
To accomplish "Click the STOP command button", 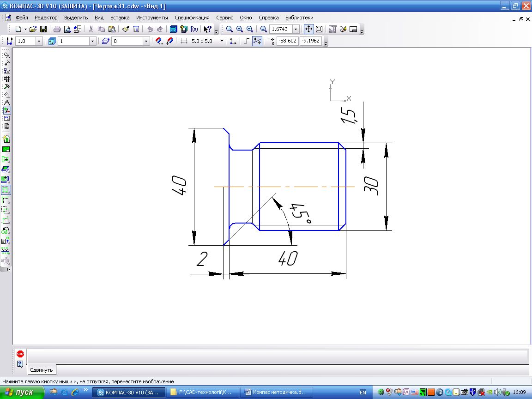I will (20, 354).
